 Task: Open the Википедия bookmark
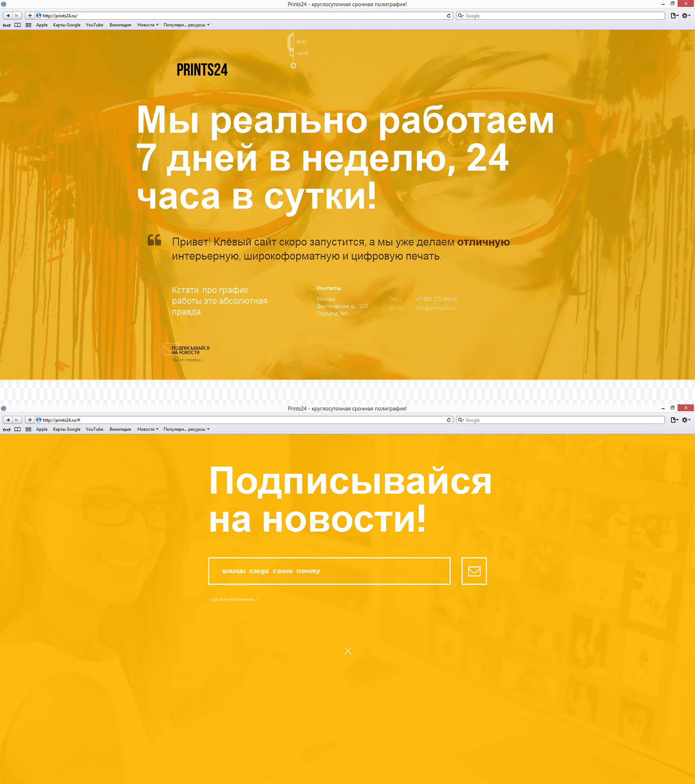pyautogui.click(x=119, y=25)
